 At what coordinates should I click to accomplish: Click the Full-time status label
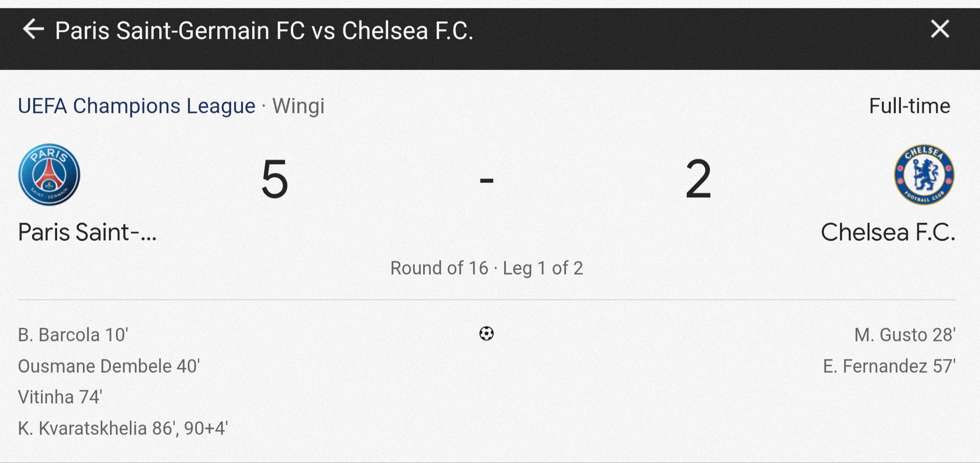coord(909,106)
